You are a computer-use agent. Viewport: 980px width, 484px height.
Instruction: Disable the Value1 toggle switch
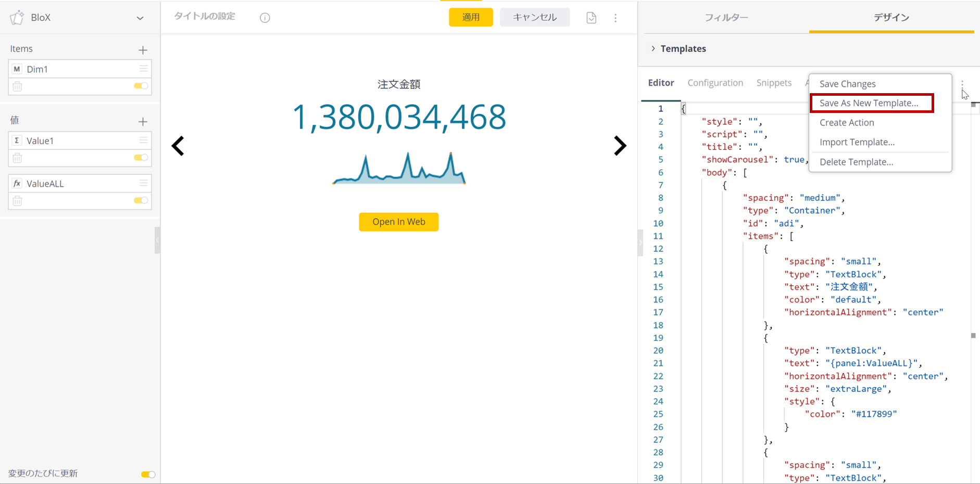(x=141, y=158)
